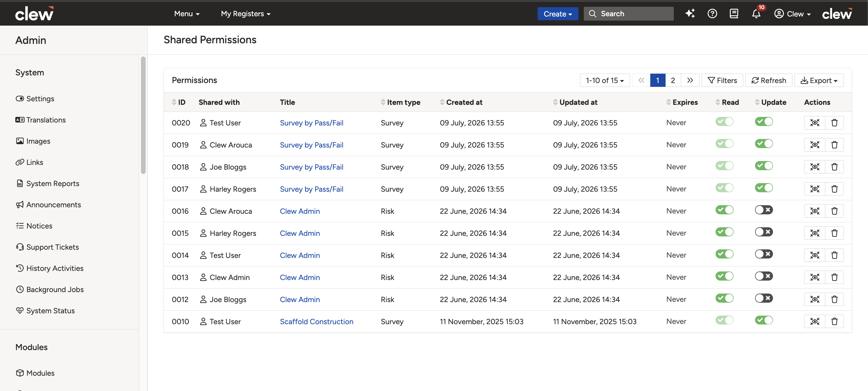Enable Update permission for row 0016
The height and width of the screenshot is (391, 868).
764,210
